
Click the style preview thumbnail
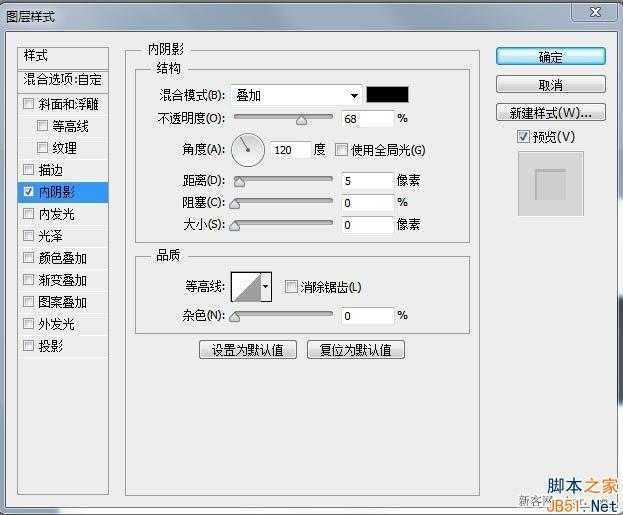coord(551,184)
